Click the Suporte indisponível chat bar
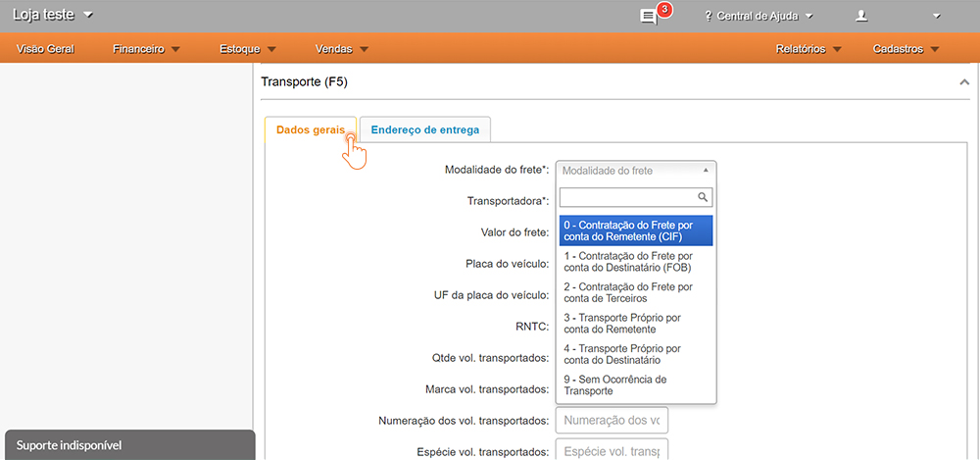Viewport: 980px width, 460px height. coord(129,445)
